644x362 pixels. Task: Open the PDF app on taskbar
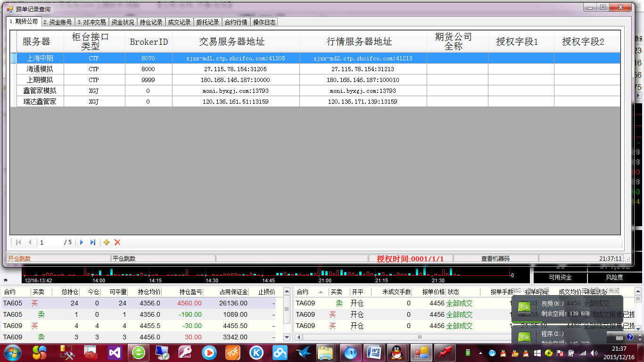point(232,352)
